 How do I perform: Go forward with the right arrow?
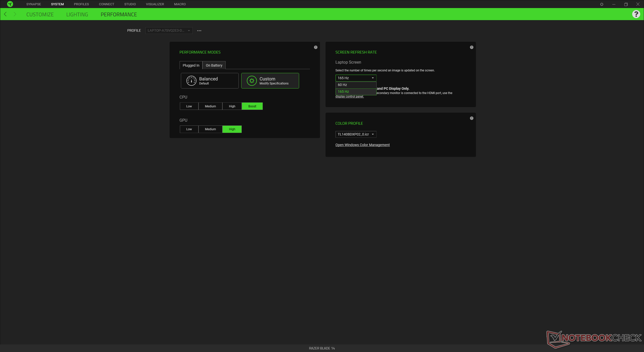[15, 14]
